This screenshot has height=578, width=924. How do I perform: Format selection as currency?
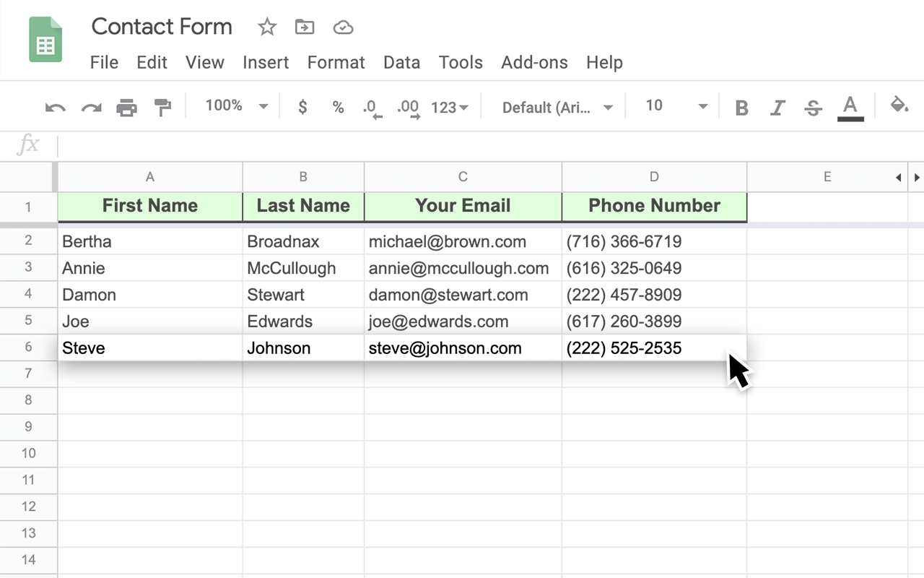click(302, 106)
